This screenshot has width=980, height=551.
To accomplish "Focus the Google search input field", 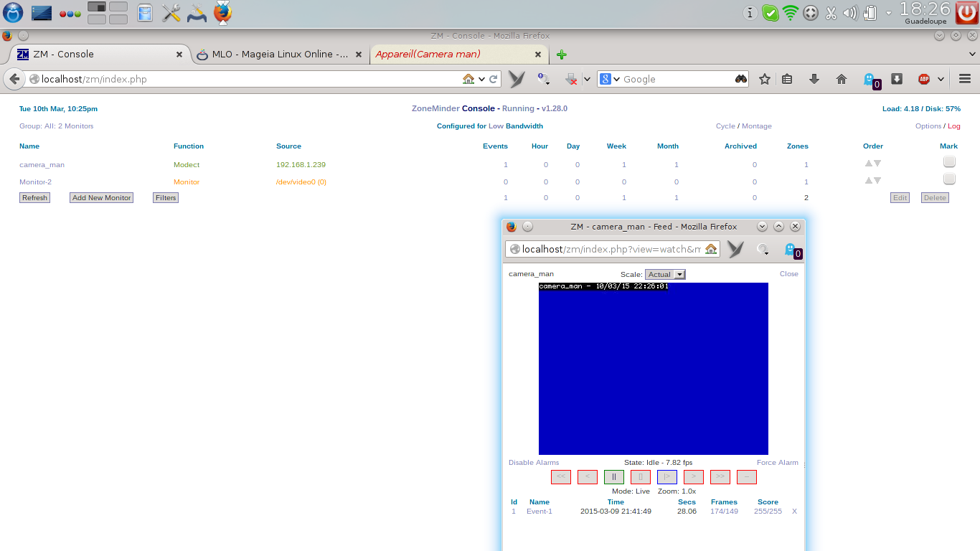I will tap(677, 79).
